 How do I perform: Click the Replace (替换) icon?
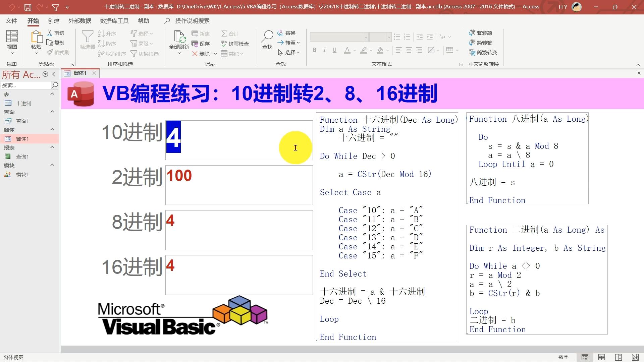point(280,33)
